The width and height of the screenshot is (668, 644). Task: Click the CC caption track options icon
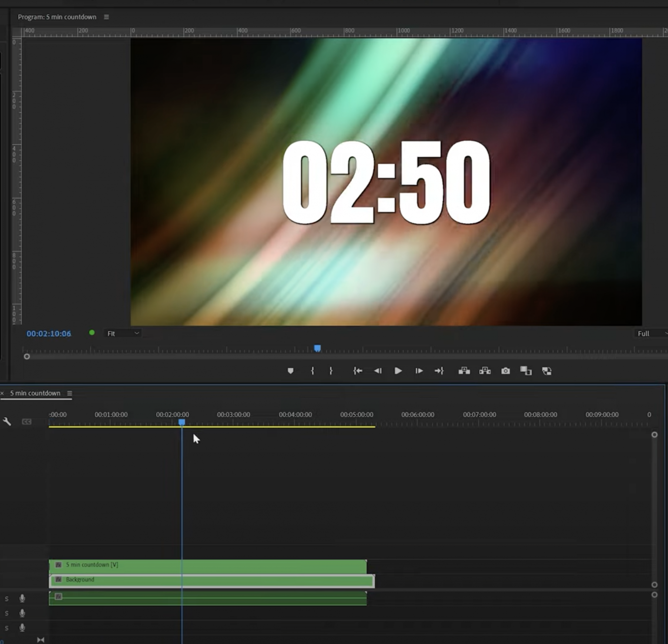tap(27, 421)
